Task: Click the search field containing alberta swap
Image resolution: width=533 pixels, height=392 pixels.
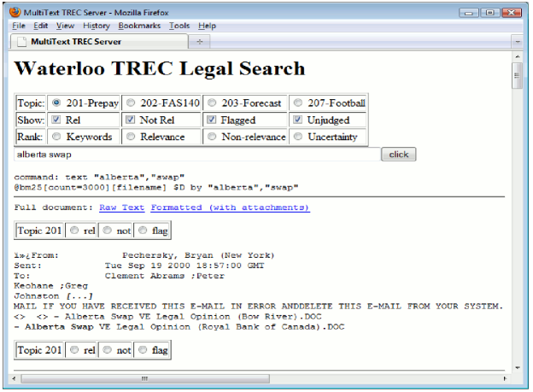Action: pyautogui.click(x=196, y=155)
